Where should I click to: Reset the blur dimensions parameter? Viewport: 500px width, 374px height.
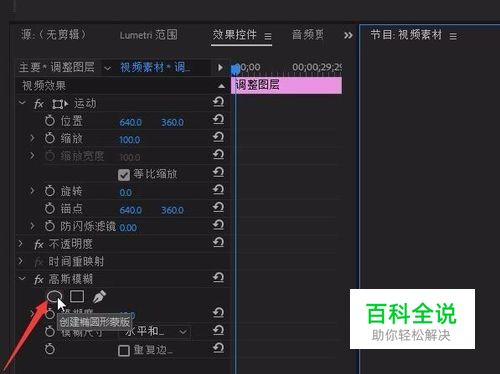pyautogui.click(x=218, y=330)
